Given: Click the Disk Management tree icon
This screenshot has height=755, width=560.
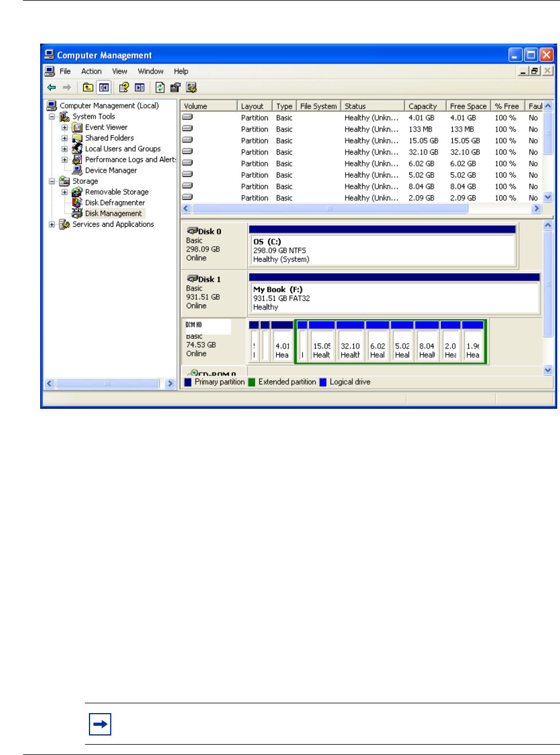Looking at the screenshot, I should point(77,213).
